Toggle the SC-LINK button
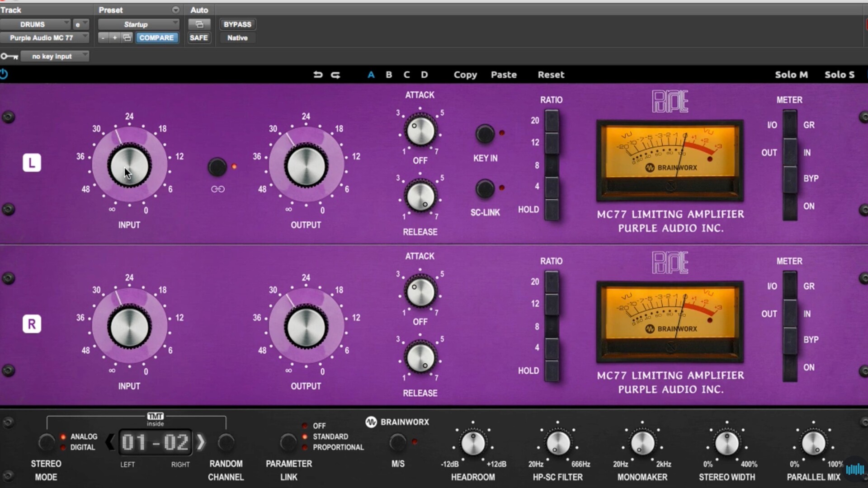This screenshot has width=868, height=488. (485, 189)
